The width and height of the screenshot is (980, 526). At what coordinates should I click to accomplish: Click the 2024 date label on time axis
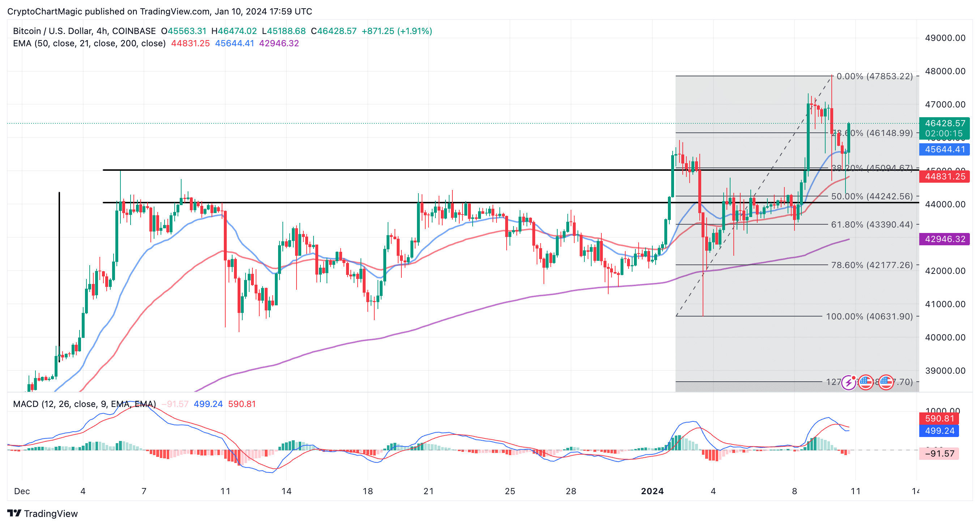652,491
